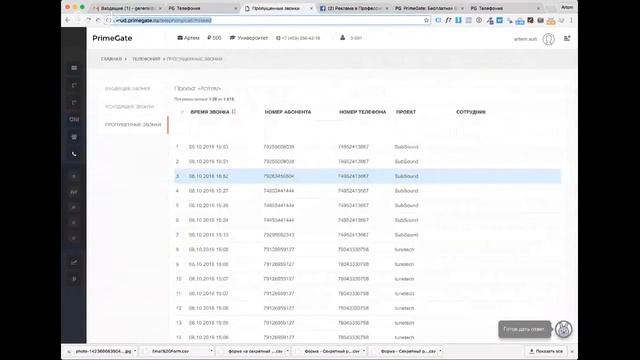The height and width of the screenshot is (360, 640).
Task: Switch to the Facebook Реклама tab
Action: tap(353, 8)
